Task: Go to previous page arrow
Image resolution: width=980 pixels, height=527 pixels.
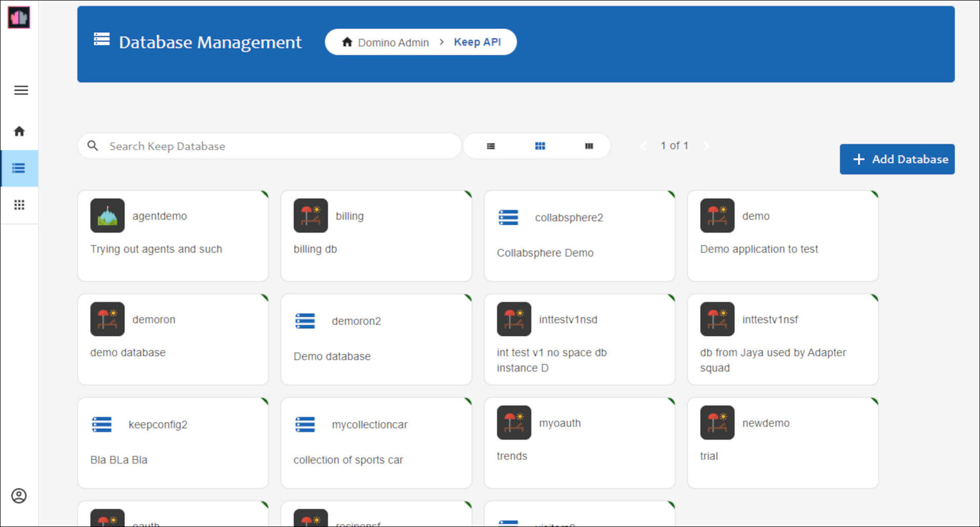Action: [643, 146]
